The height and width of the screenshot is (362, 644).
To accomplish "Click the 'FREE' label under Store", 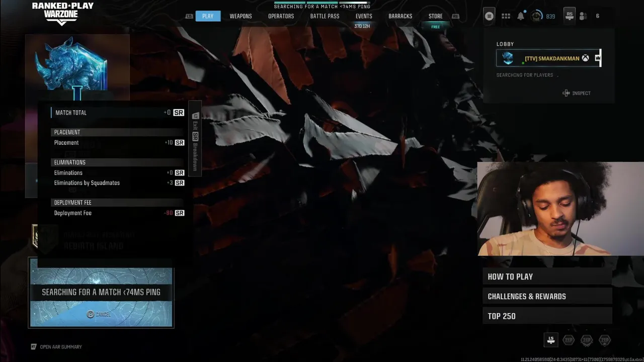I will click(x=436, y=27).
